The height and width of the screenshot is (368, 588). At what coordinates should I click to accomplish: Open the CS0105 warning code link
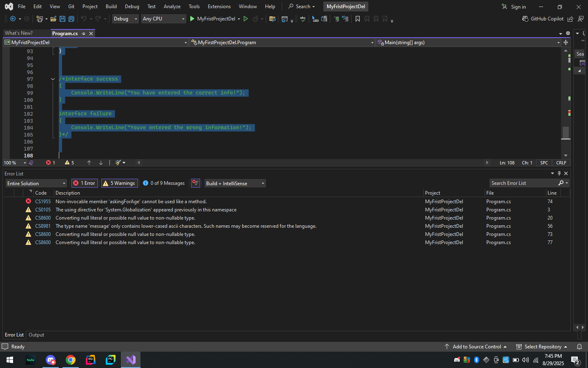pyautogui.click(x=43, y=210)
